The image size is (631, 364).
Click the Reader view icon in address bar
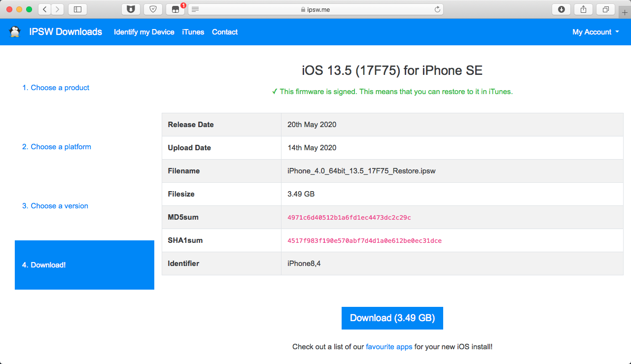pyautogui.click(x=195, y=9)
